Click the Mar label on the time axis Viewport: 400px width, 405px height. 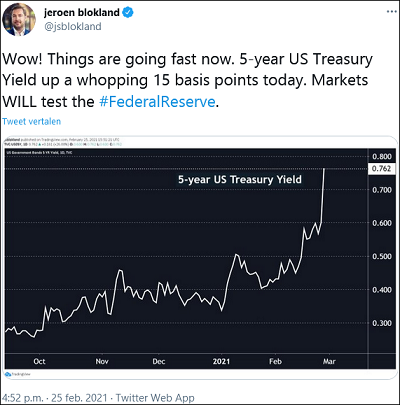pos(329,361)
